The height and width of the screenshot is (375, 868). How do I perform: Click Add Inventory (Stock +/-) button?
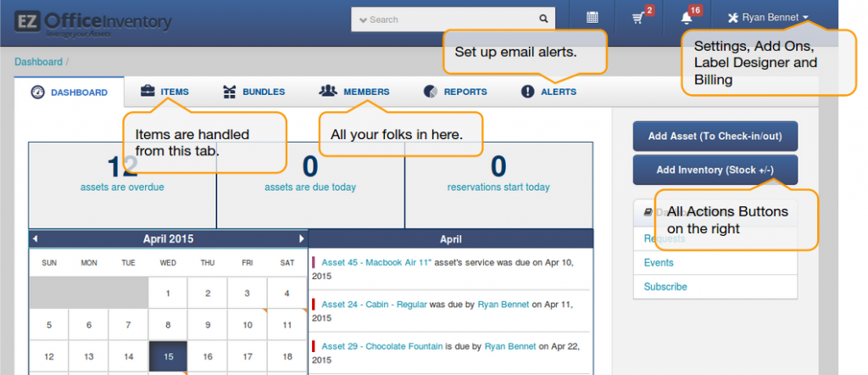[715, 170]
